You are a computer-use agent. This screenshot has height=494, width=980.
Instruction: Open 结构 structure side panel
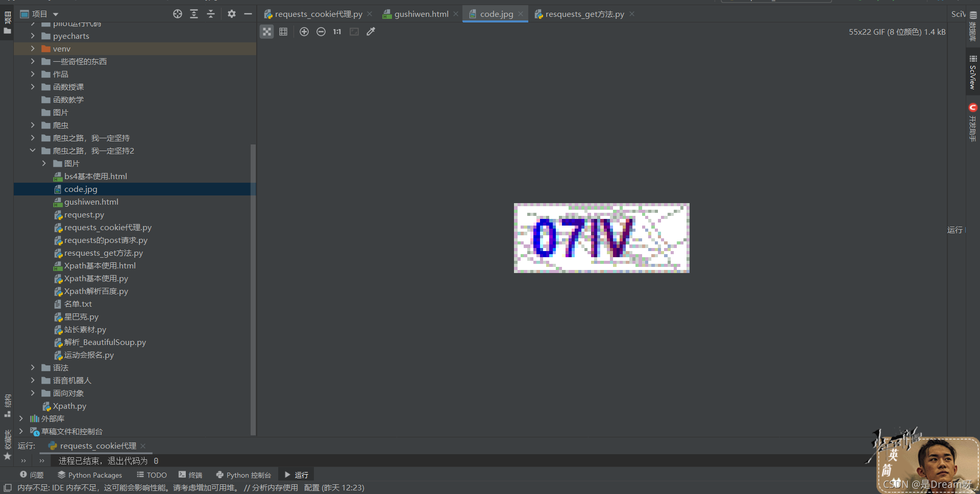[x=7, y=405]
